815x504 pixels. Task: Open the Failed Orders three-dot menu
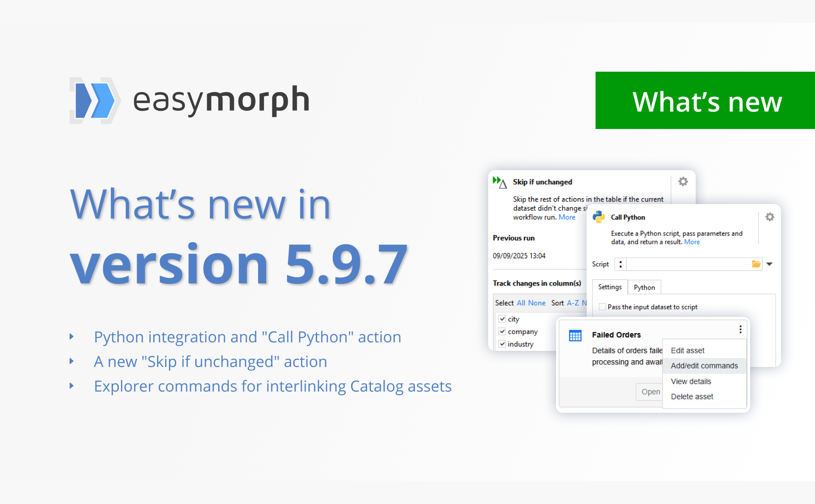tap(740, 329)
